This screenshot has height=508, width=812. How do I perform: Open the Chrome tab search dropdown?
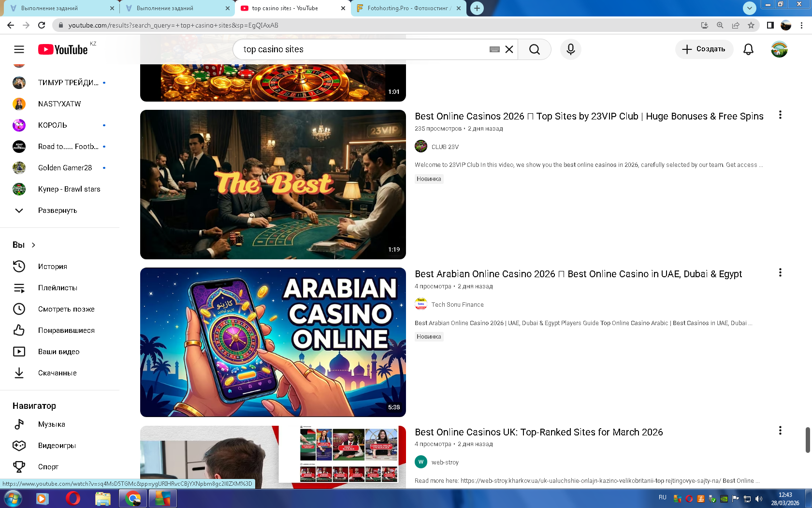[x=749, y=8]
